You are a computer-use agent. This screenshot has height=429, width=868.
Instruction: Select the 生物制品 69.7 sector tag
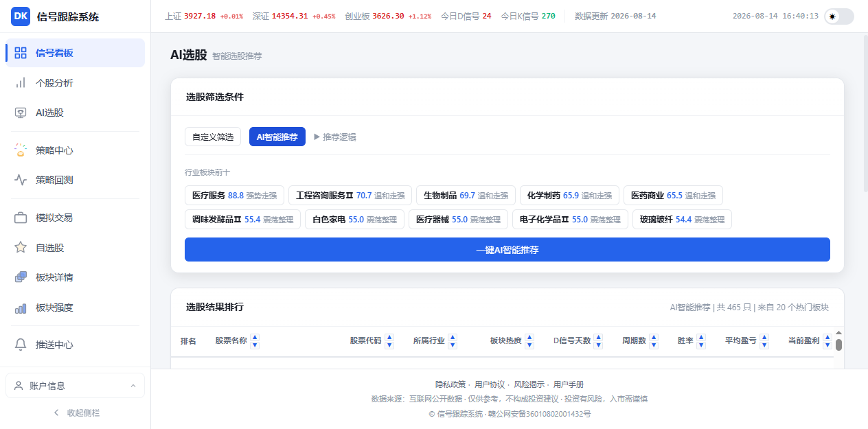[466, 195]
